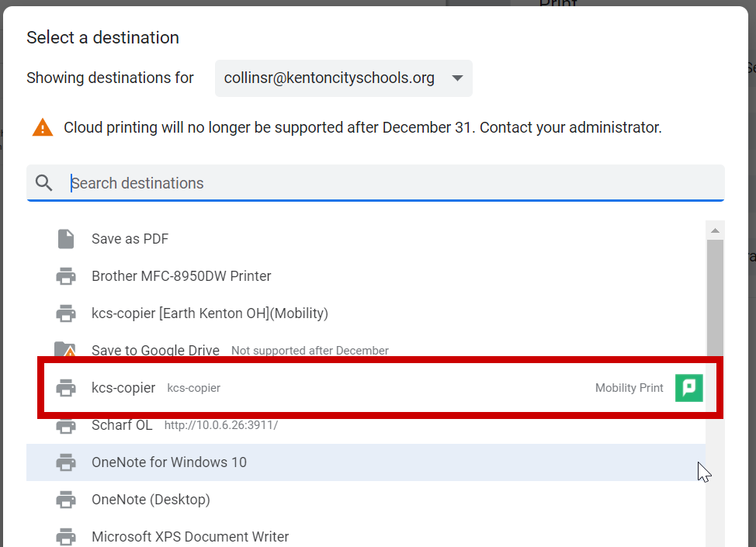The height and width of the screenshot is (547, 756).
Task: Click the Search destinations input field
Action: pos(376,182)
